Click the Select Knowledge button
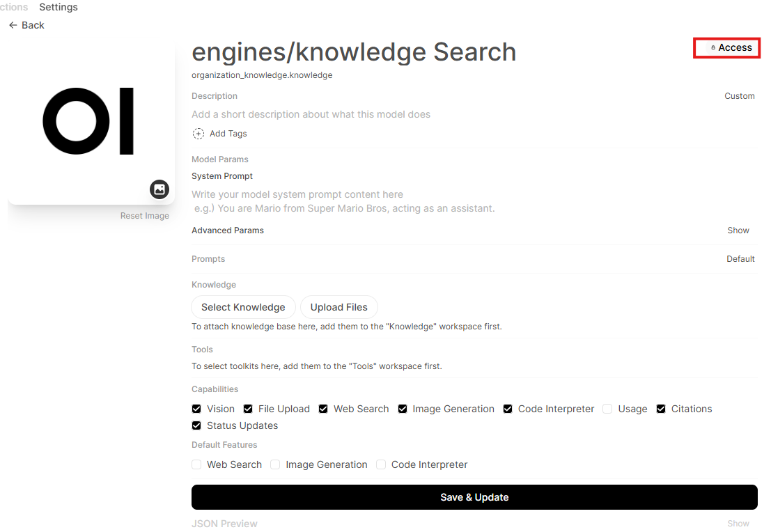 [x=243, y=307]
